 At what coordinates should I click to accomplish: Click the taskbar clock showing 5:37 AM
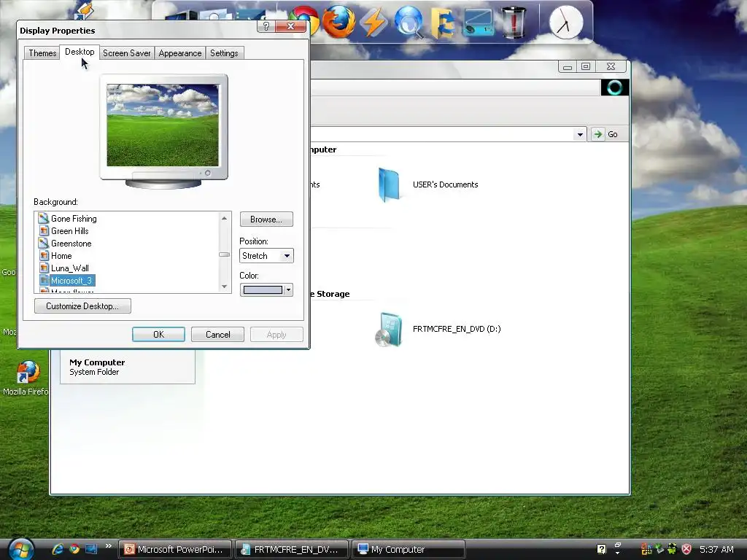click(716, 549)
